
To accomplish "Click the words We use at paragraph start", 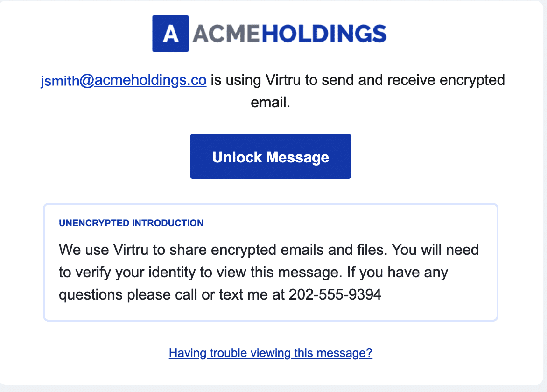I will pos(84,250).
